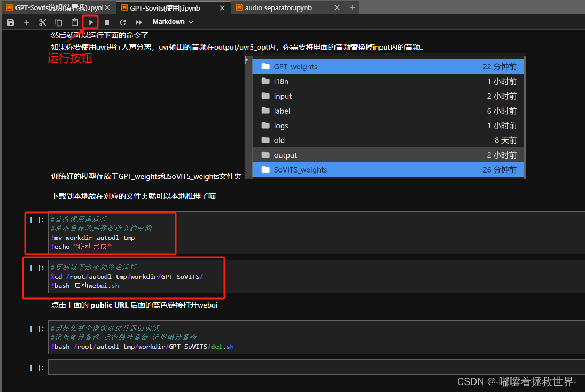The height and width of the screenshot is (392, 585).
Task: Restart the kernel with the circular arrow icon
Action: (x=123, y=22)
